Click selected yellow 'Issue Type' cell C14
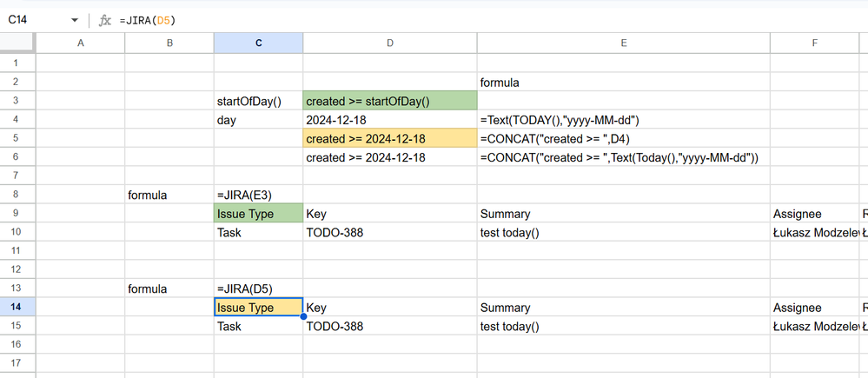The image size is (868, 378). click(x=259, y=307)
